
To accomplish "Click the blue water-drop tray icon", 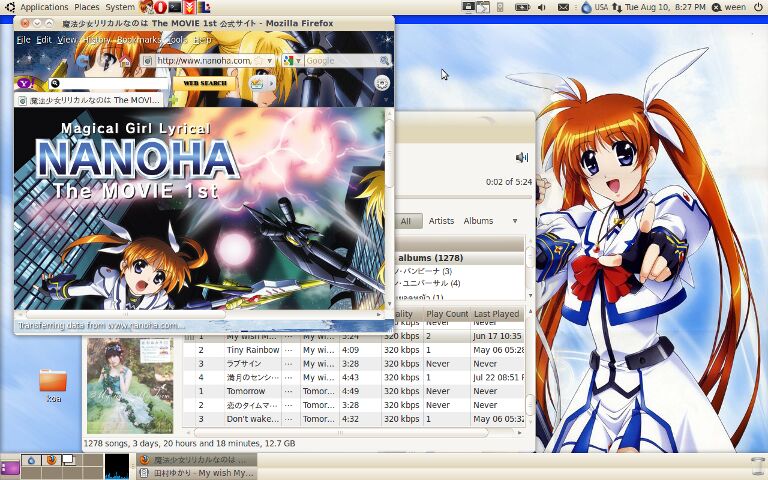I will [586, 7].
